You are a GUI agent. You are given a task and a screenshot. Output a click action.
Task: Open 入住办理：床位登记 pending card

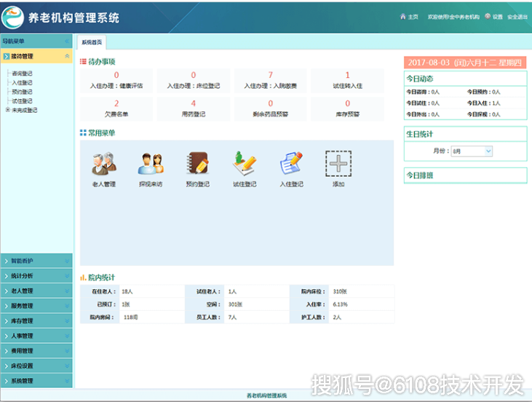194,81
